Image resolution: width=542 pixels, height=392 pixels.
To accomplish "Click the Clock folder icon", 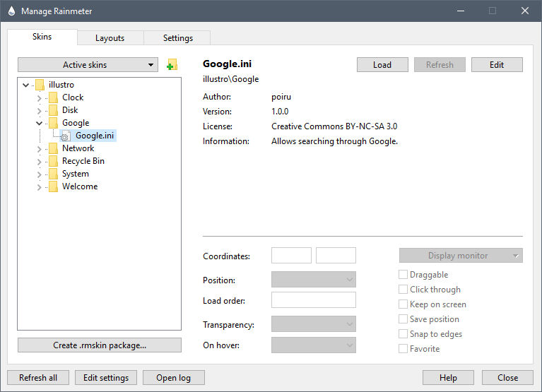I will [53, 97].
